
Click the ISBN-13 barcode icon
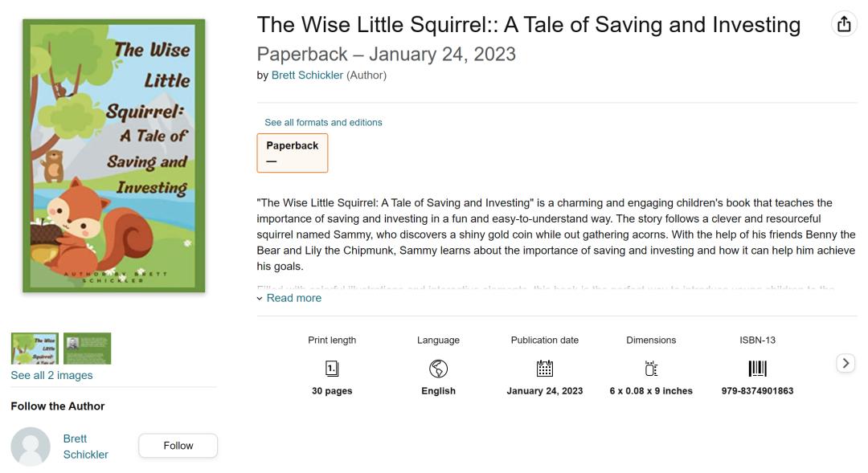coord(757,369)
